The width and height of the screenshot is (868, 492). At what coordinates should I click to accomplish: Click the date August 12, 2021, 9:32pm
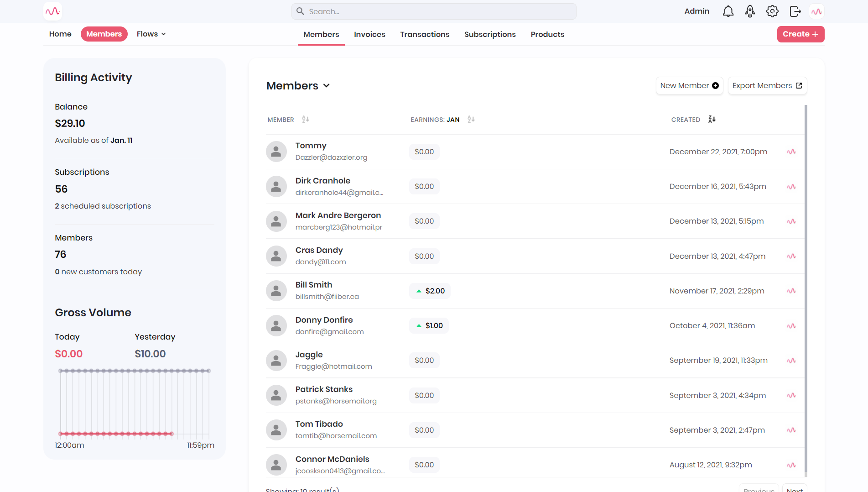(711, 465)
